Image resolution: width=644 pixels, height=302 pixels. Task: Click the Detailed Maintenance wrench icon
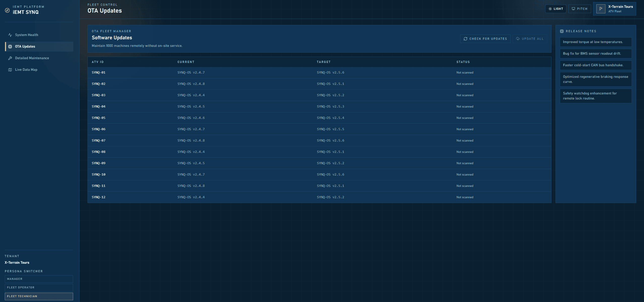click(x=10, y=58)
